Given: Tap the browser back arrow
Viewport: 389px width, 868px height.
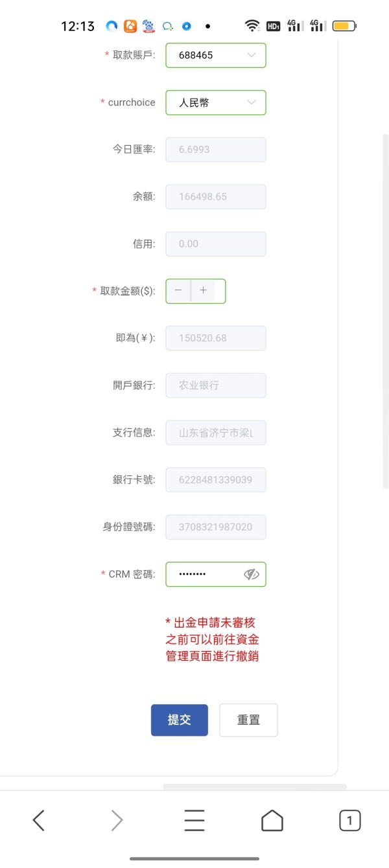Looking at the screenshot, I should pyautogui.click(x=39, y=820).
